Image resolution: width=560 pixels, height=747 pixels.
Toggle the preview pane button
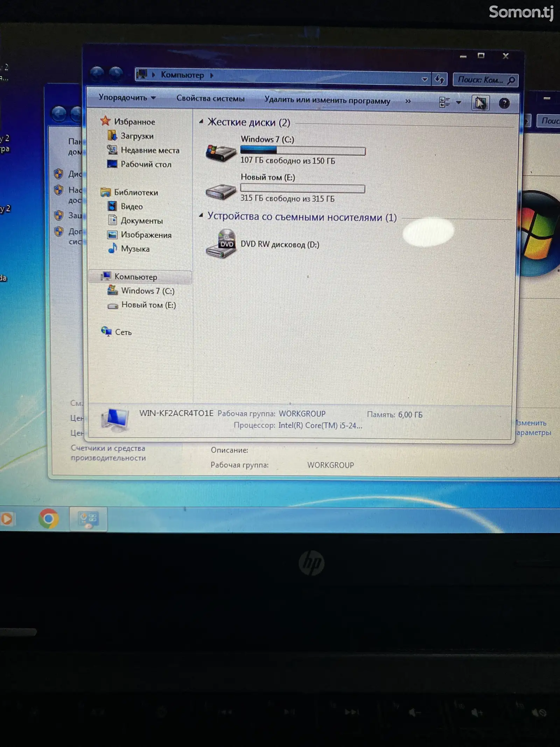(481, 103)
